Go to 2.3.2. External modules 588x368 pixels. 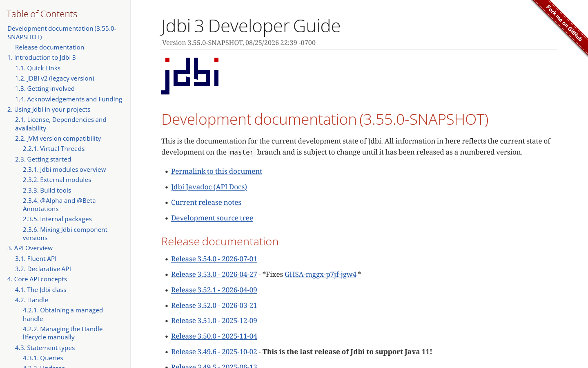57,180
